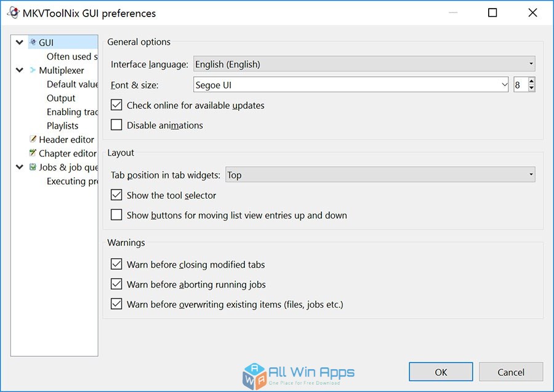Screen dimensions: 554x392
Task: Select Chapter editor in tree
Action: pyautogui.click(x=68, y=153)
